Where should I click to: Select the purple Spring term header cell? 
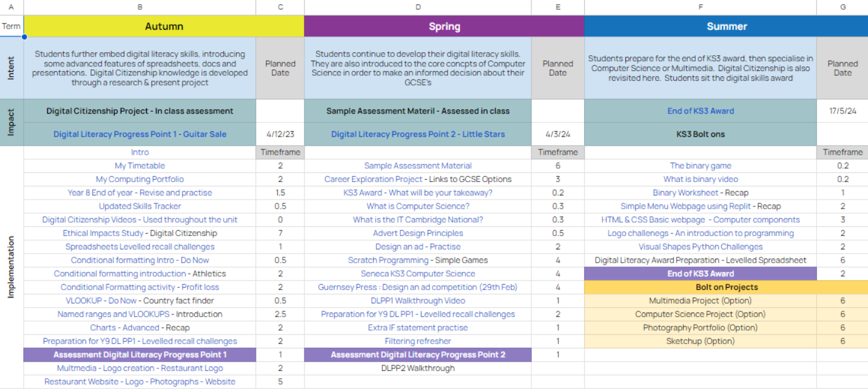tap(444, 27)
